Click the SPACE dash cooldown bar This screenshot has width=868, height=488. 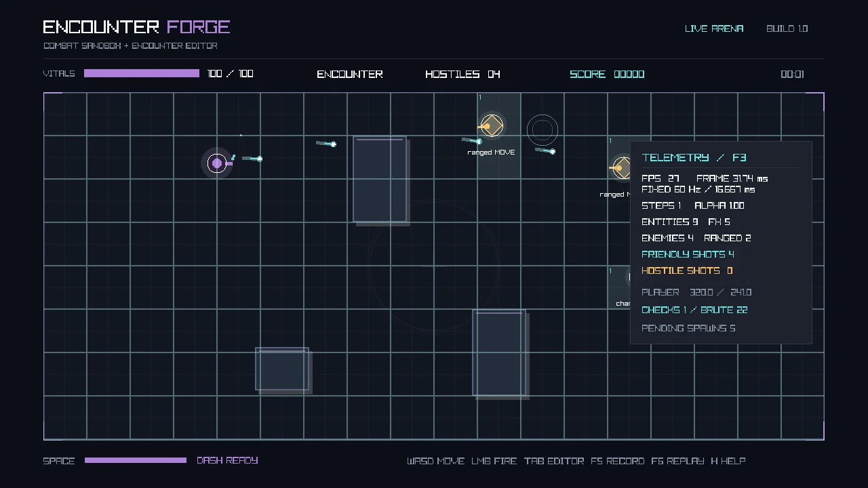coord(136,460)
